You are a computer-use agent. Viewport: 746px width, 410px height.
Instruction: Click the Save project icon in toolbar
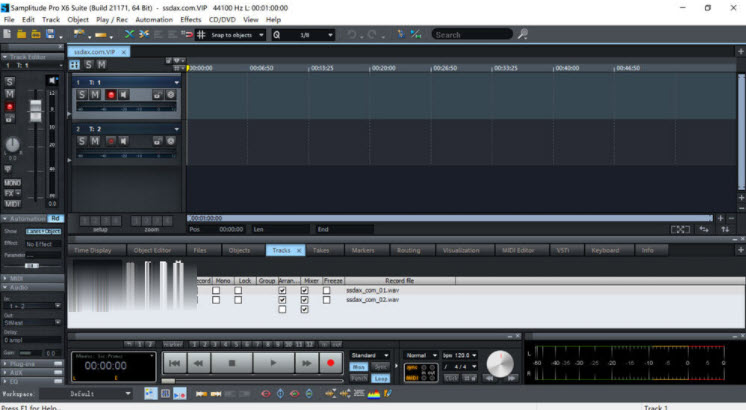point(35,34)
